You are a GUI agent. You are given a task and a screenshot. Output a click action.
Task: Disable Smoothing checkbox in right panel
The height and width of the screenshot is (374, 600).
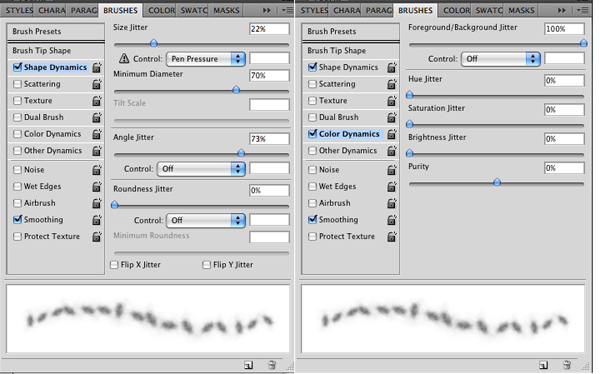(313, 219)
